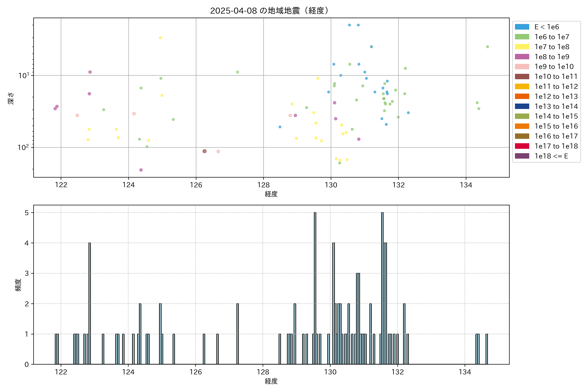Click the rightmost histogram bar past longitude 134

487,349
